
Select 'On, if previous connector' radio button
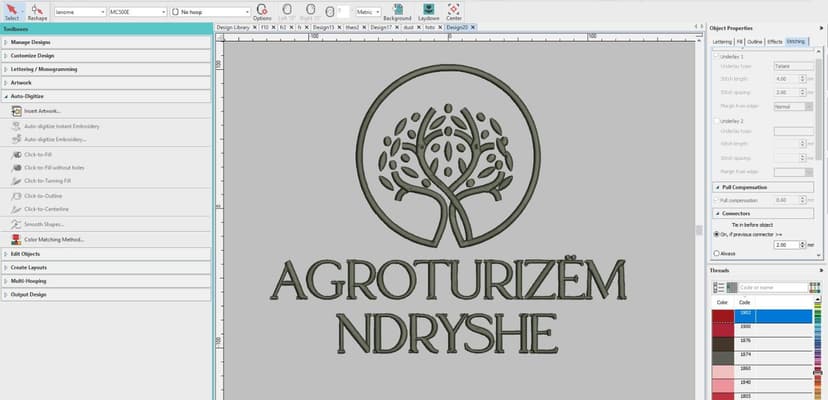tap(717, 234)
